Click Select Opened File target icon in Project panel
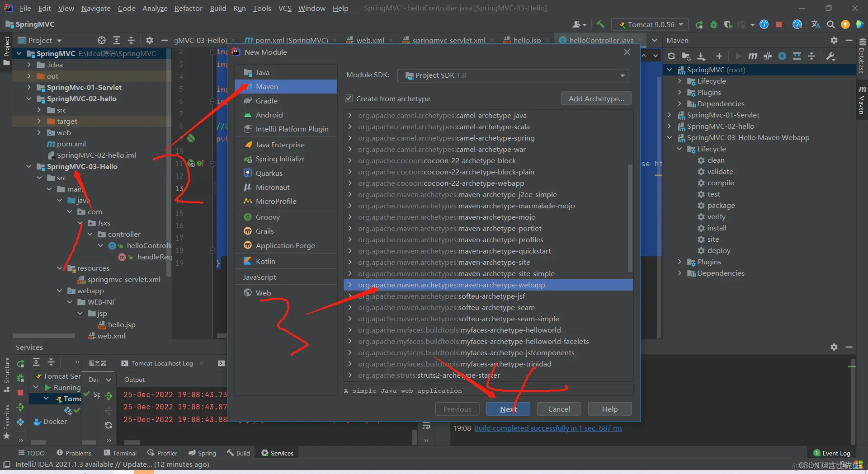The image size is (868, 474). 102,40
